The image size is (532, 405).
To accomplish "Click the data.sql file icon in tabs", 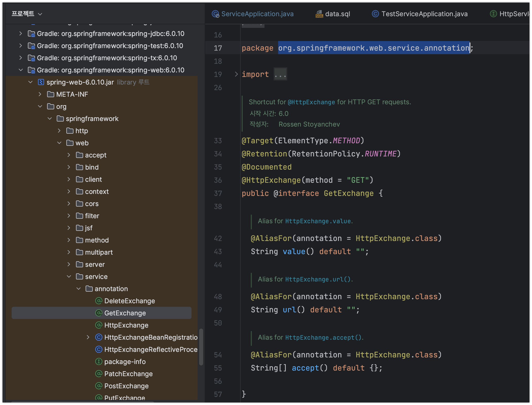I will [319, 14].
